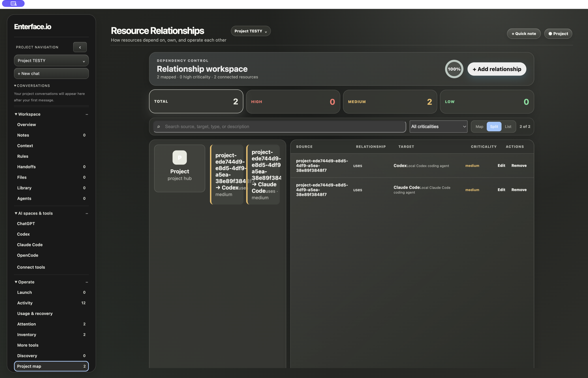Screen dimensions: 588x378
Task: Select the Claude Code relationship map card
Action: [x=263, y=175]
